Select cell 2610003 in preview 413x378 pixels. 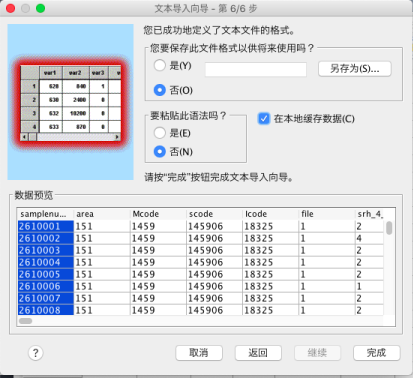click(x=46, y=250)
